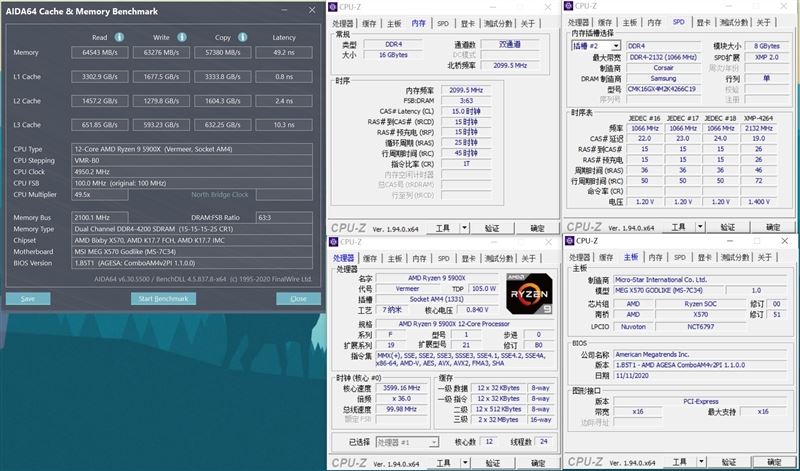Click the CPU-Z title icon of the processor window
This screenshot has height=471, width=800.
[x=333, y=242]
